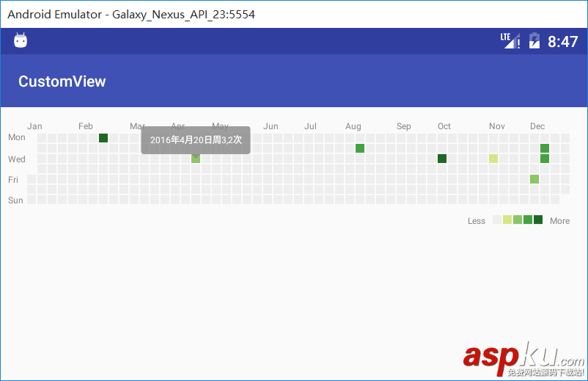Tap the battery charging icon

(x=534, y=41)
